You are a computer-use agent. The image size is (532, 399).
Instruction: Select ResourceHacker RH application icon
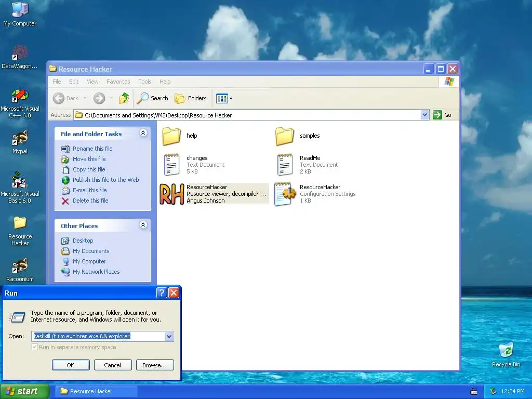pyautogui.click(x=171, y=194)
